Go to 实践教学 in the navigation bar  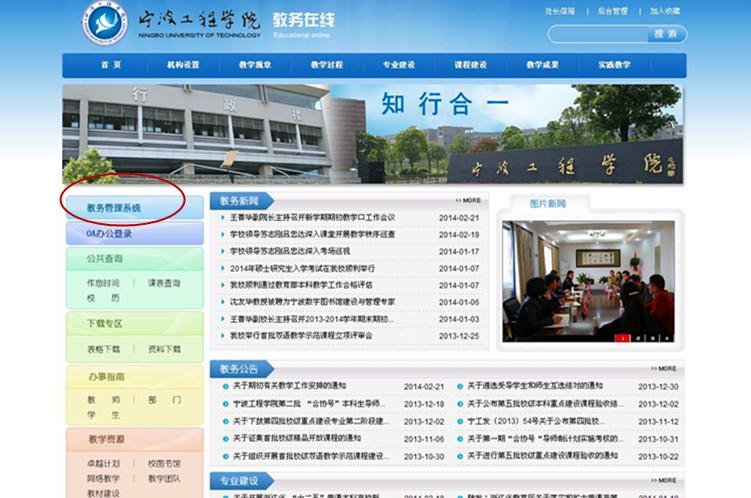(614, 65)
